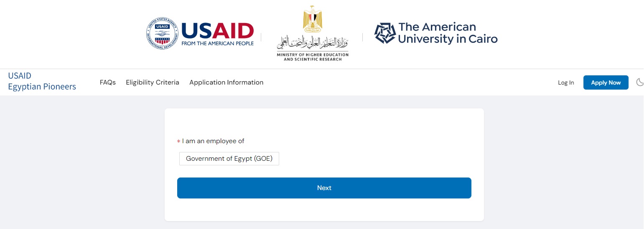Viewport: 644px width, 229px height.
Task: Click the Ministry of Higher Education caption
Action: click(x=313, y=57)
